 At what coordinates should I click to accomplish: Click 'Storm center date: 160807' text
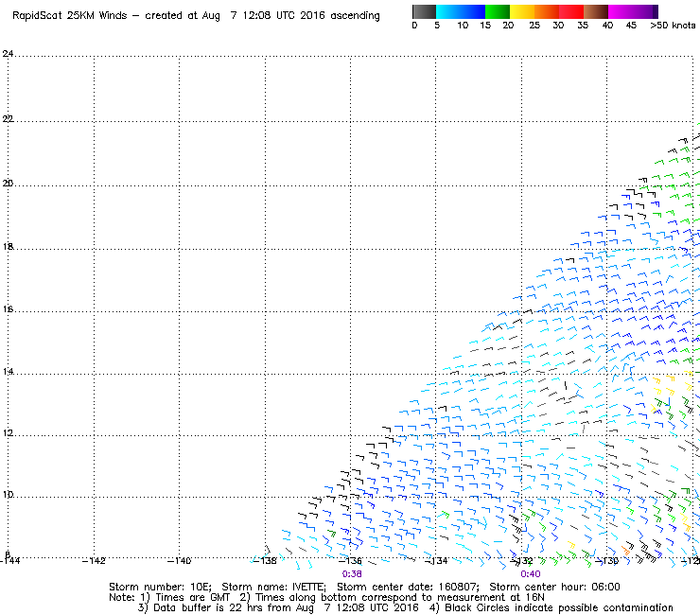pyautogui.click(x=408, y=587)
